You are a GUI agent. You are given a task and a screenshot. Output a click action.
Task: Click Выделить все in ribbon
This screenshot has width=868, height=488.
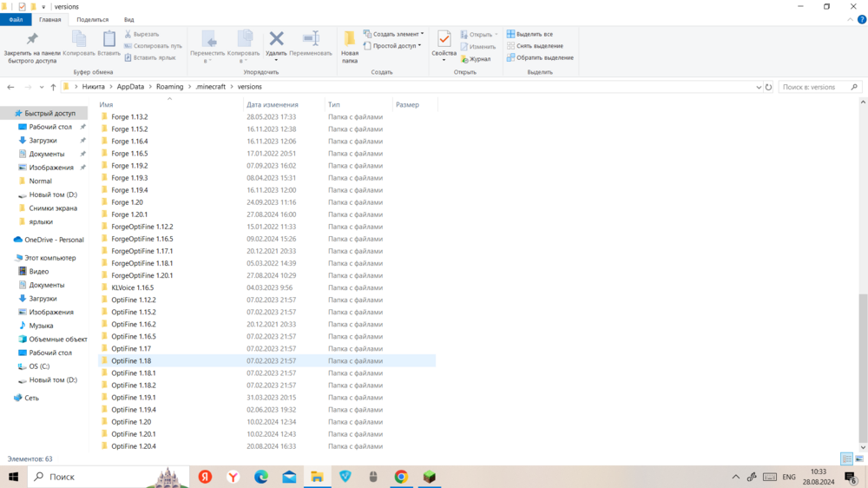529,35
